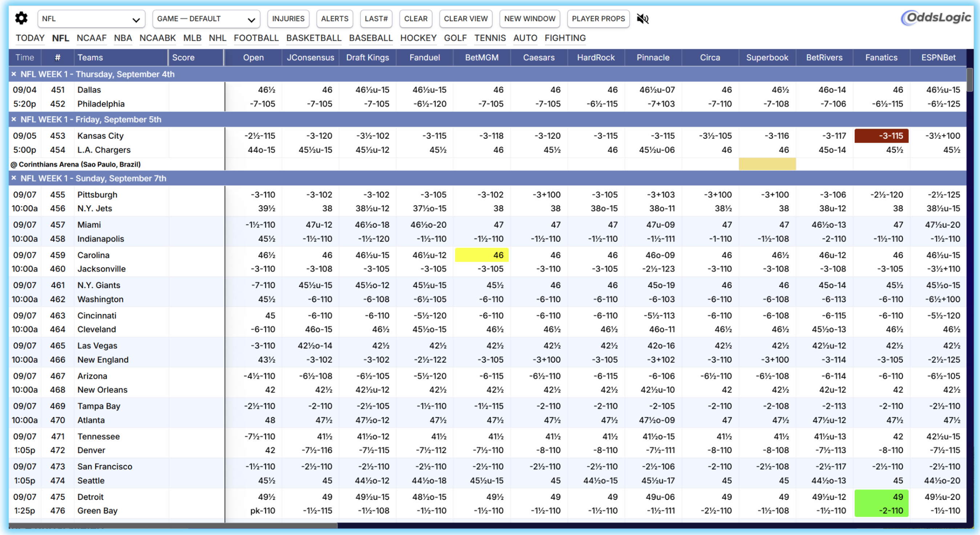Open the NCAABK tab

pos(157,38)
